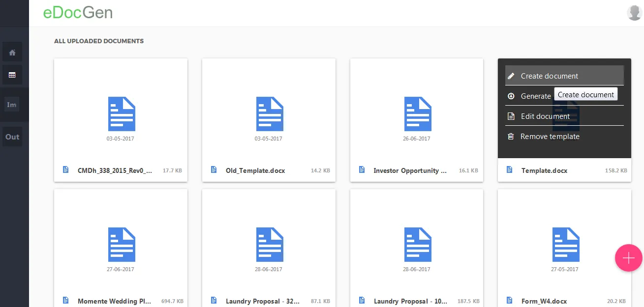Viewport: 644px width, 307px height.
Task: Select Edit document from the context menu
Action: tap(545, 116)
